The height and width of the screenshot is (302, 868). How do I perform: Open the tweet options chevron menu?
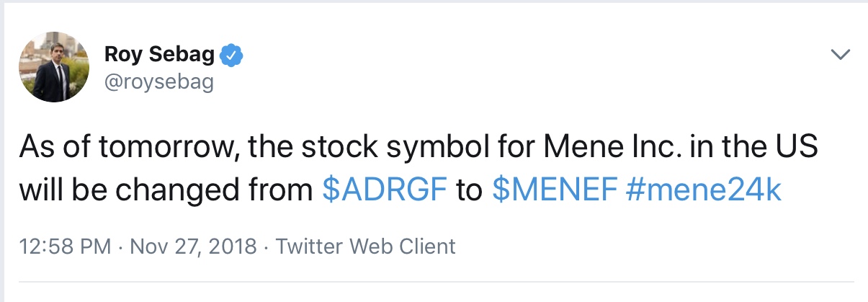840,55
